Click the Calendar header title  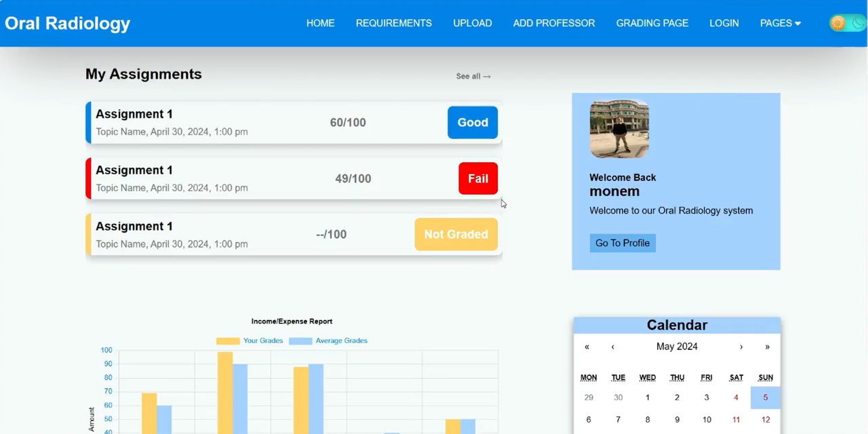677,325
